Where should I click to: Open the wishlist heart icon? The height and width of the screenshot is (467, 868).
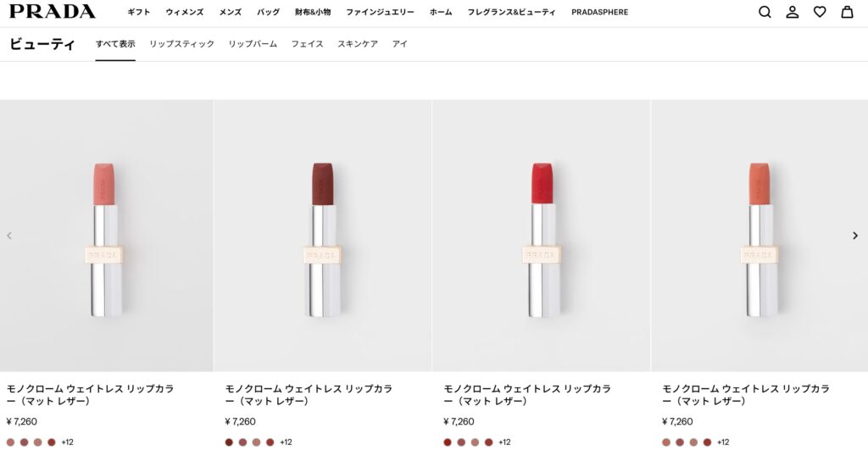(x=820, y=12)
